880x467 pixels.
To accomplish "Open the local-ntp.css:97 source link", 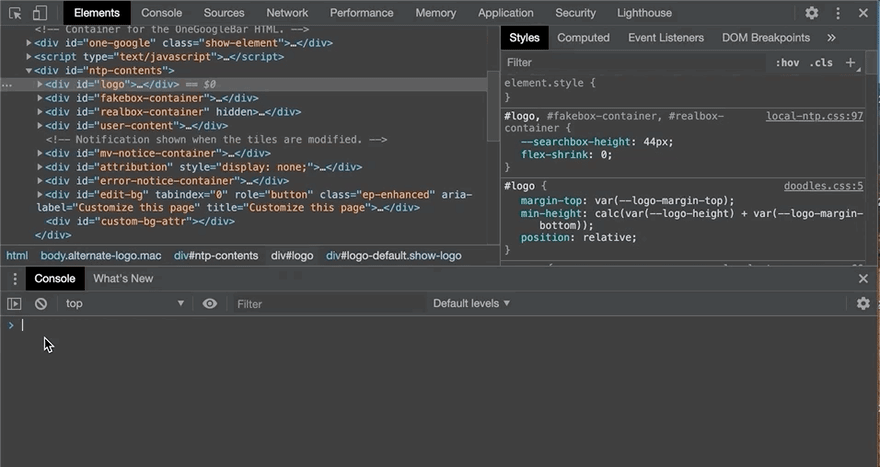I will point(814,116).
